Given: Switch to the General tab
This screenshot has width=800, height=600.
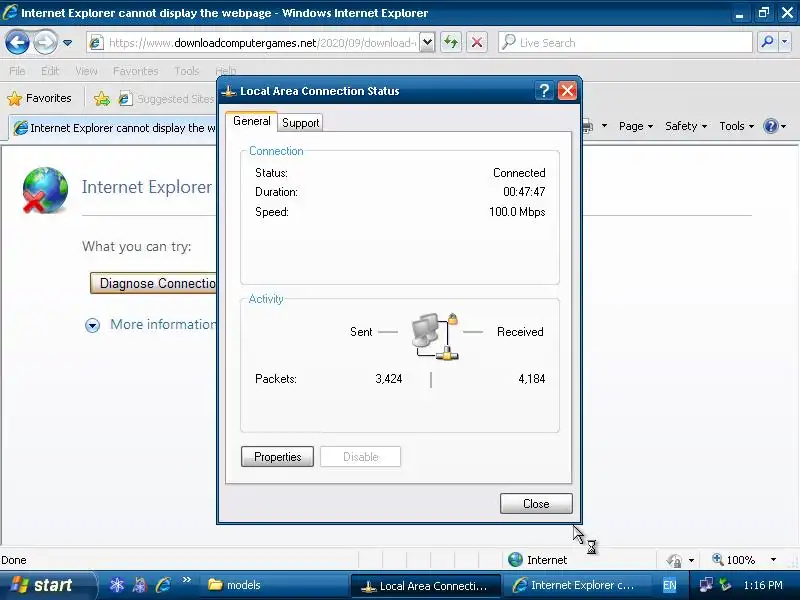Looking at the screenshot, I should point(252,121).
